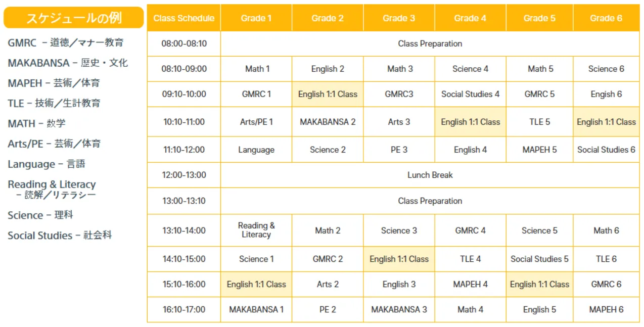Select Grade 4 English 1:1 Class cell

coord(470,122)
